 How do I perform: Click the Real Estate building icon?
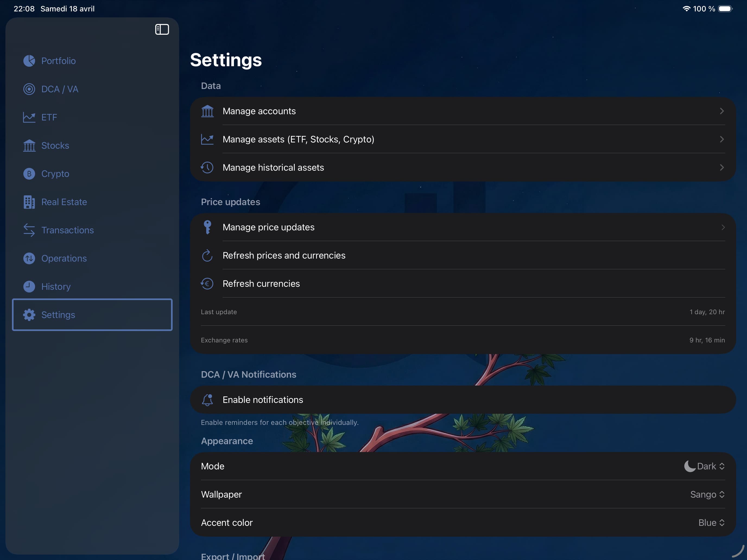point(29,202)
